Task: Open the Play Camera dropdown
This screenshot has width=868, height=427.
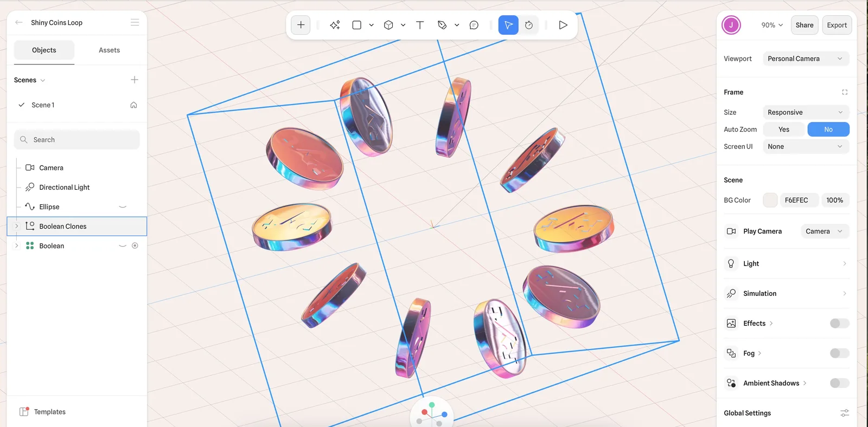Action: tap(825, 231)
